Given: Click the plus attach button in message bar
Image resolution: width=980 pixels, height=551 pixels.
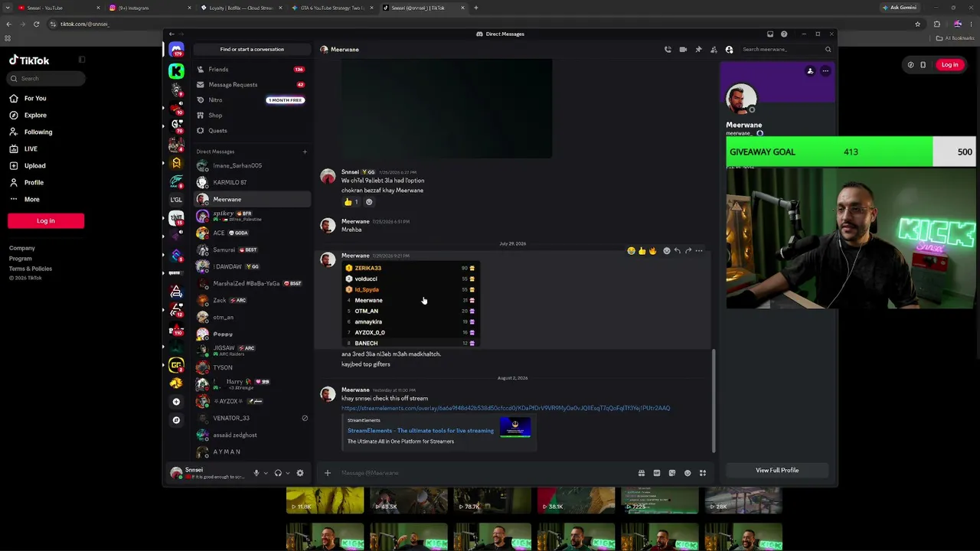Looking at the screenshot, I should point(328,473).
